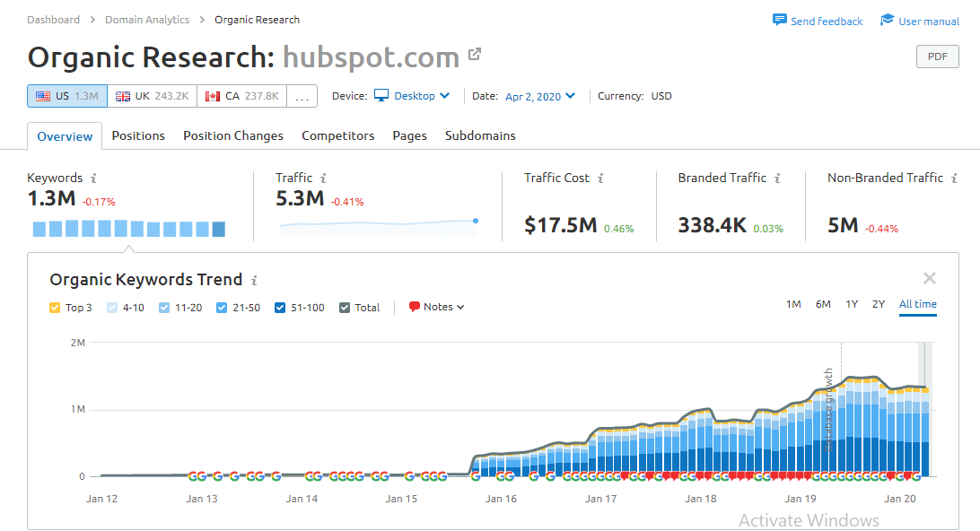This screenshot has width=980, height=531.
Task: Click Non-Branded Traffic value 5M
Action: (x=843, y=225)
